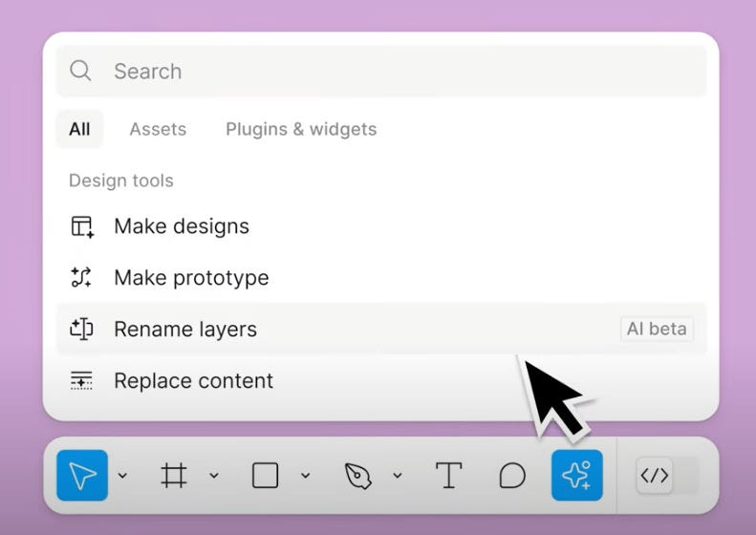This screenshot has height=535, width=756.
Task: Click the Search input field
Action: [381, 72]
